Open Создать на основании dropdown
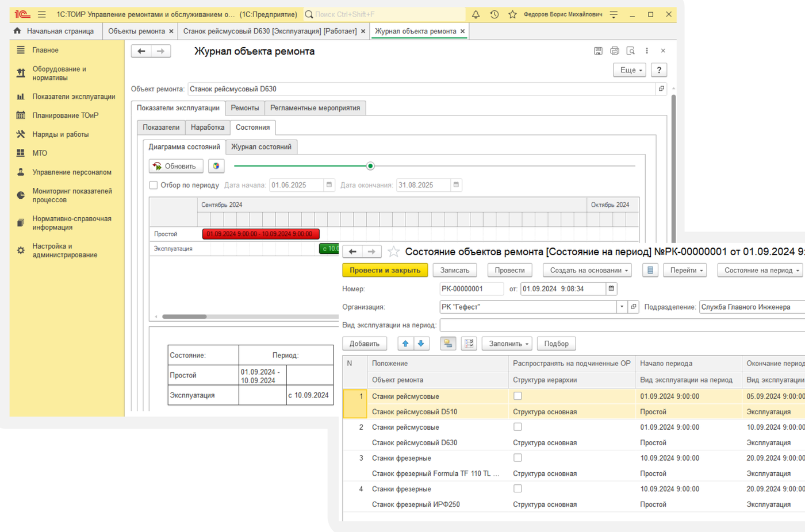The image size is (805, 532). [588, 270]
